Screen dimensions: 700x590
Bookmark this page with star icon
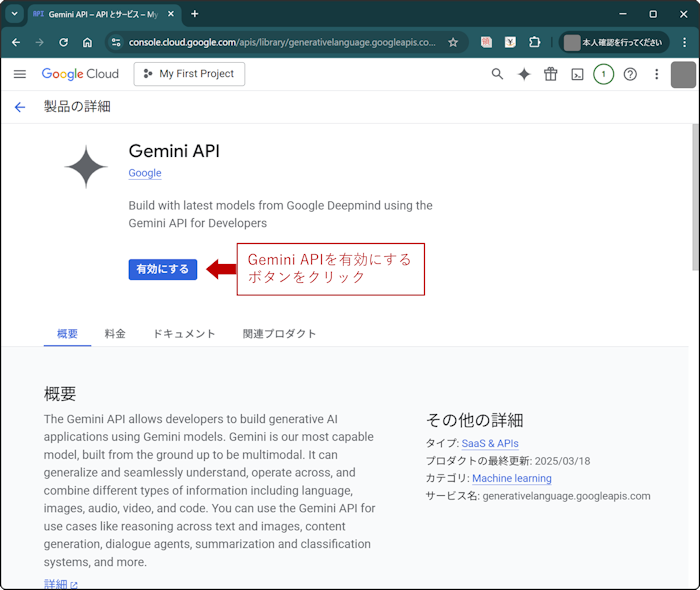coord(453,43)
